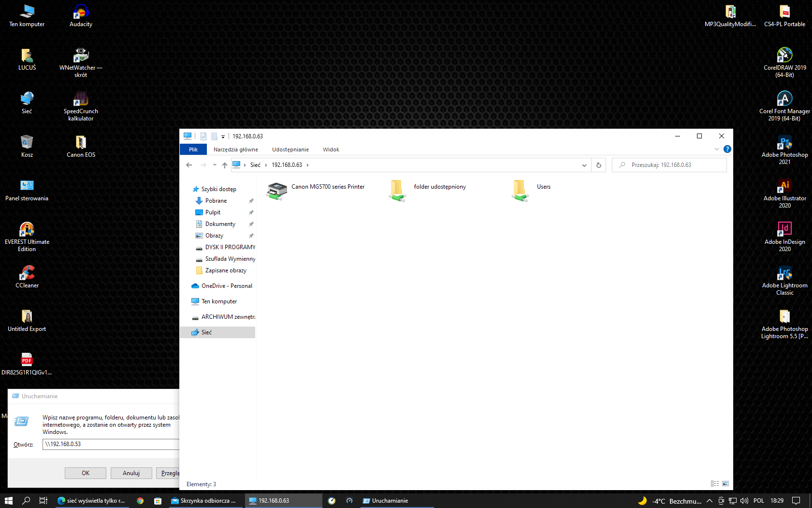Open the Udostępnianie ribbon tab

(290, 149)
